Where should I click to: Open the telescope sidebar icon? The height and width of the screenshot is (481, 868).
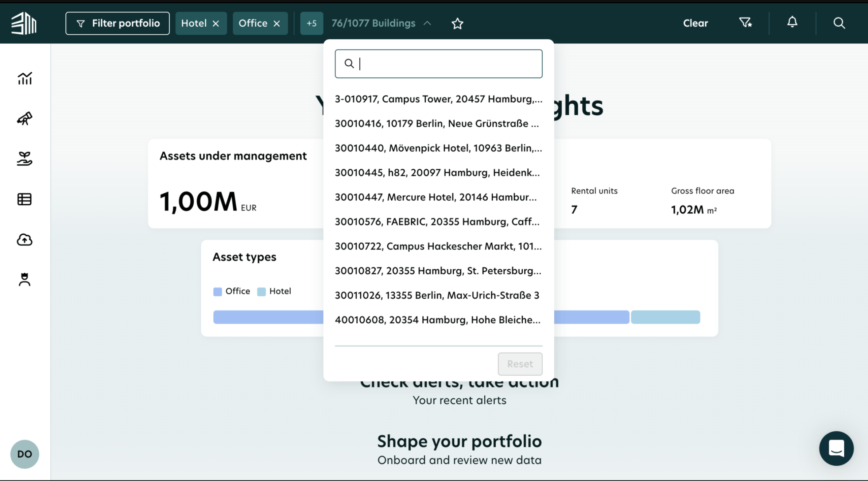pos(25,118)
